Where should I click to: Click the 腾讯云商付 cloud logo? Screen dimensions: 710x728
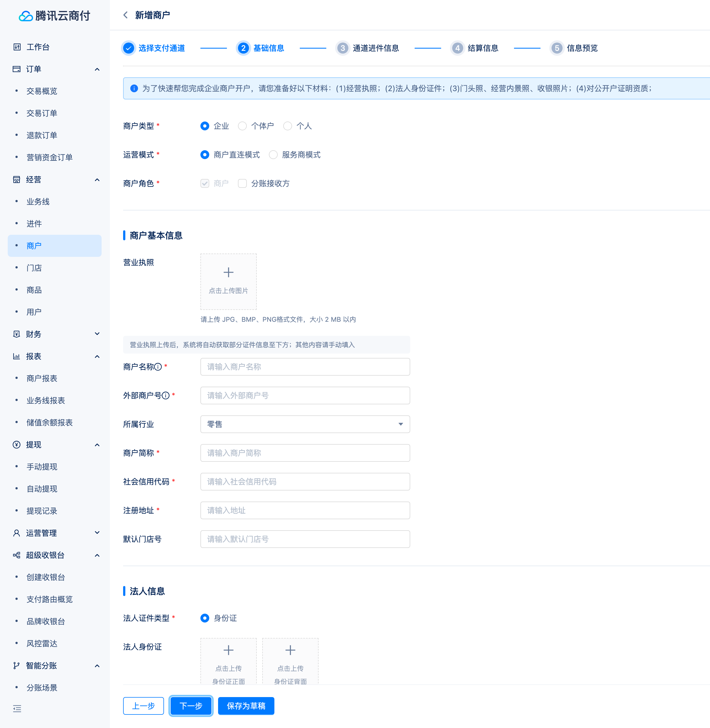click(x=26, y=16)
